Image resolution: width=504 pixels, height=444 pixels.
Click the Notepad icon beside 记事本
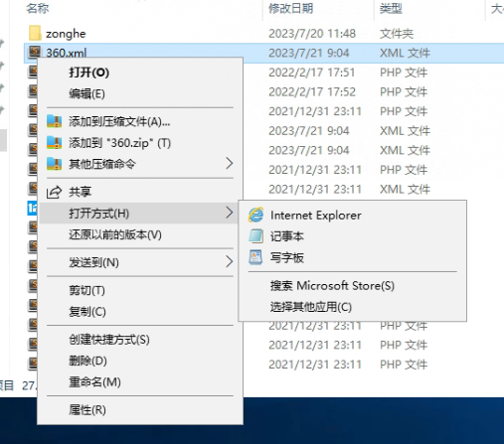tap(255, 236)
